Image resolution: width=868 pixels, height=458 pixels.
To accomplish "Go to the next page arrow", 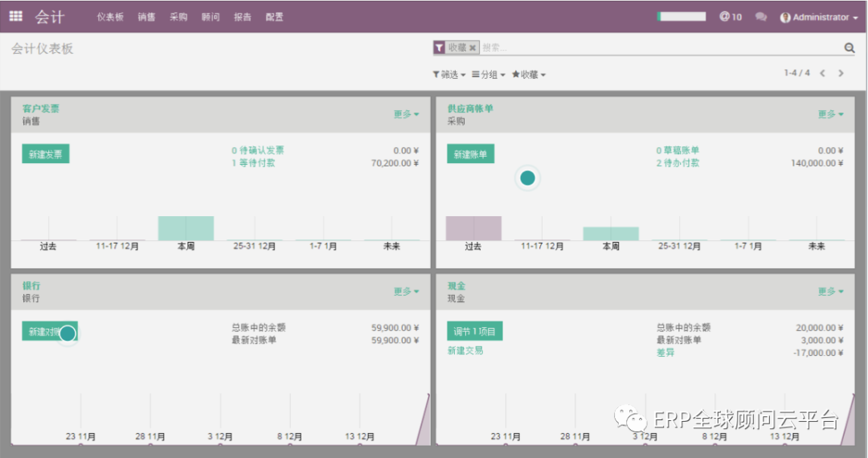I will (841, 73).
